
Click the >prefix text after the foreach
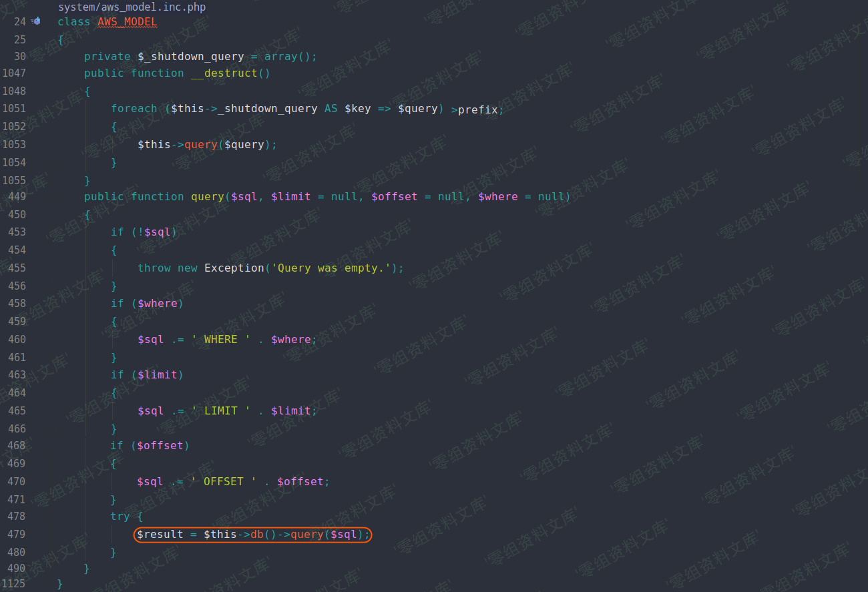tap(477, 109)
